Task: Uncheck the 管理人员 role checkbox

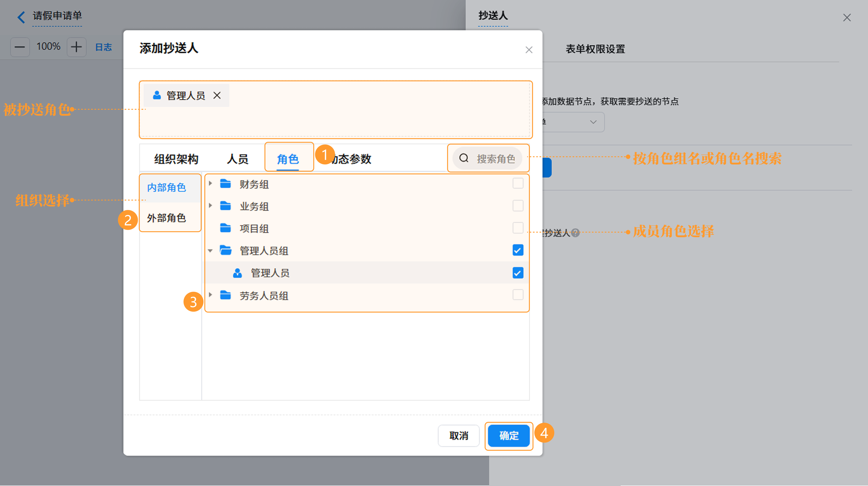Action: point(518,273)
